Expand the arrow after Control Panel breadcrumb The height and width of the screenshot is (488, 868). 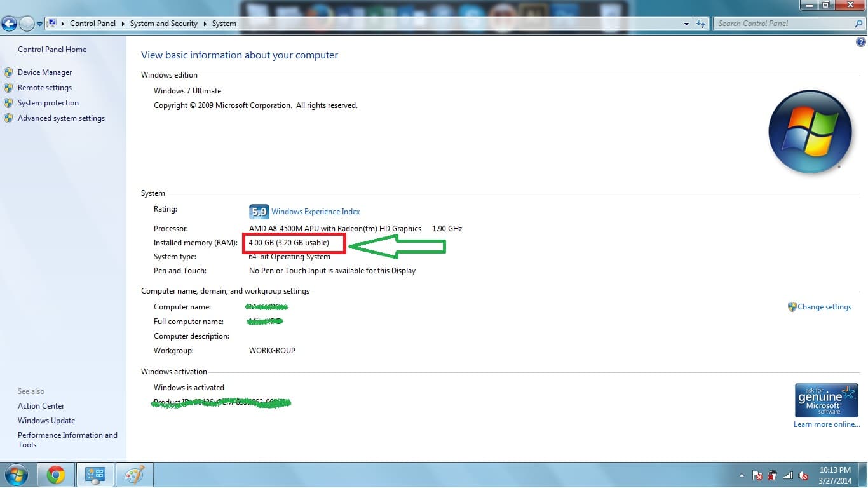point(123,24)
